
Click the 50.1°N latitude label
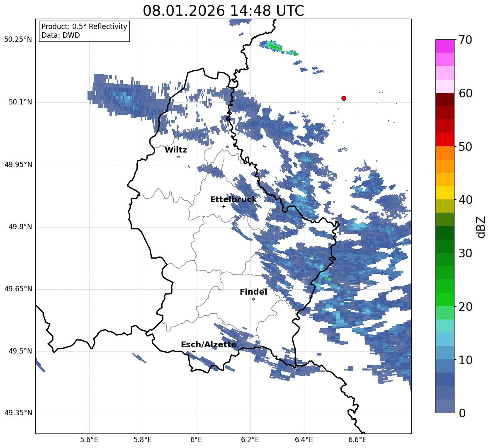tap(21, 102)
